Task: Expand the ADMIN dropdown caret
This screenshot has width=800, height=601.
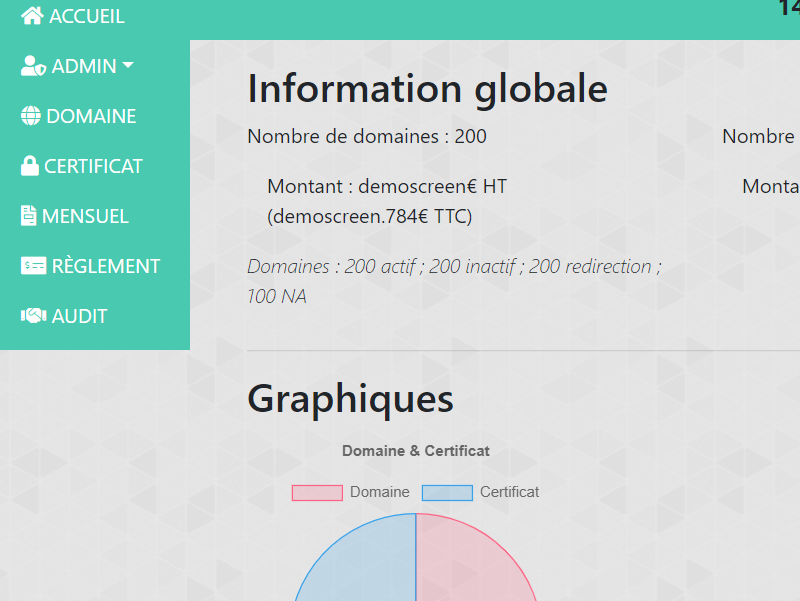Action: point(128,66)
